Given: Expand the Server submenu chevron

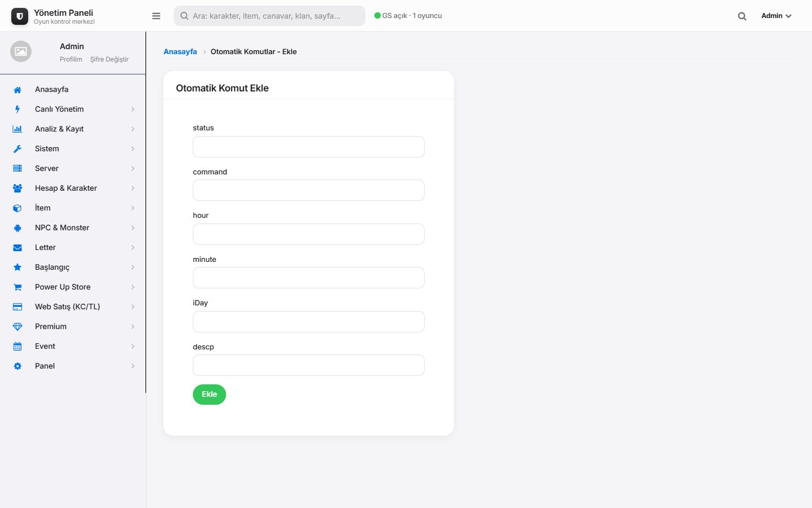Looking at the screenshot, I should tap(133, 169).
